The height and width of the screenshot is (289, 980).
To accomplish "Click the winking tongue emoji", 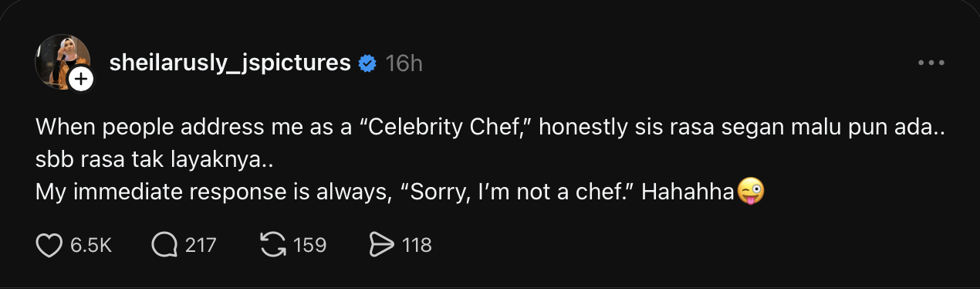I will (751, 190).
